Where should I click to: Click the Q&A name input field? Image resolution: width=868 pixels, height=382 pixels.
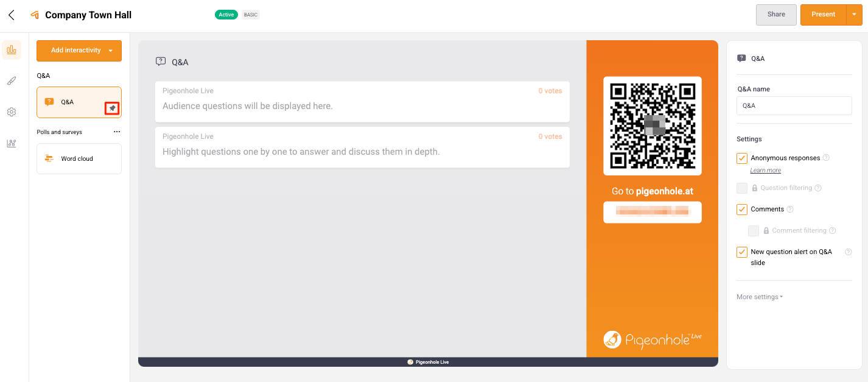pyautogui.click(x=794, y=105)
